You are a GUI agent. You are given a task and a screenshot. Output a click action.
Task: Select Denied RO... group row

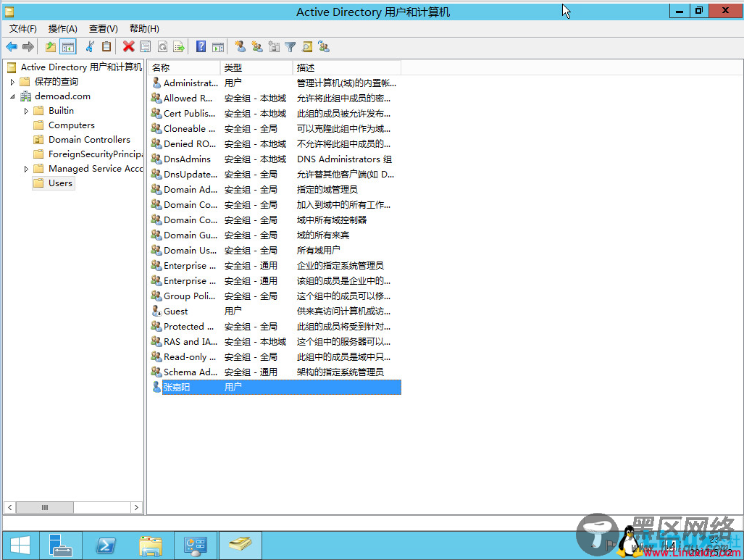point(275,143)
